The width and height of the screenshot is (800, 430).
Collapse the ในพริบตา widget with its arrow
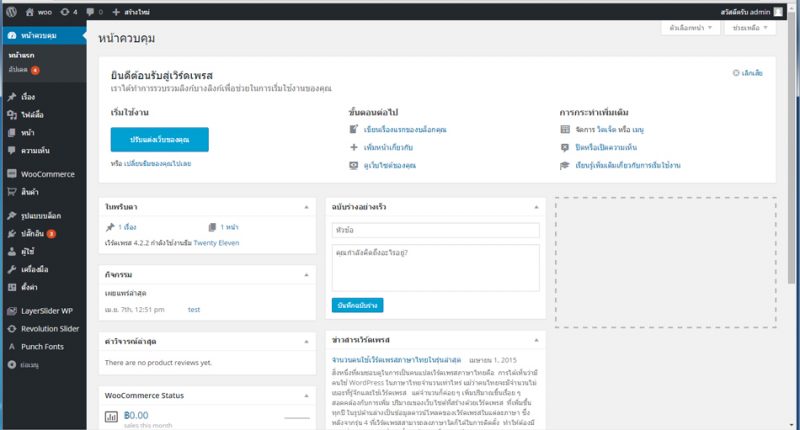[x=305, y=206]
